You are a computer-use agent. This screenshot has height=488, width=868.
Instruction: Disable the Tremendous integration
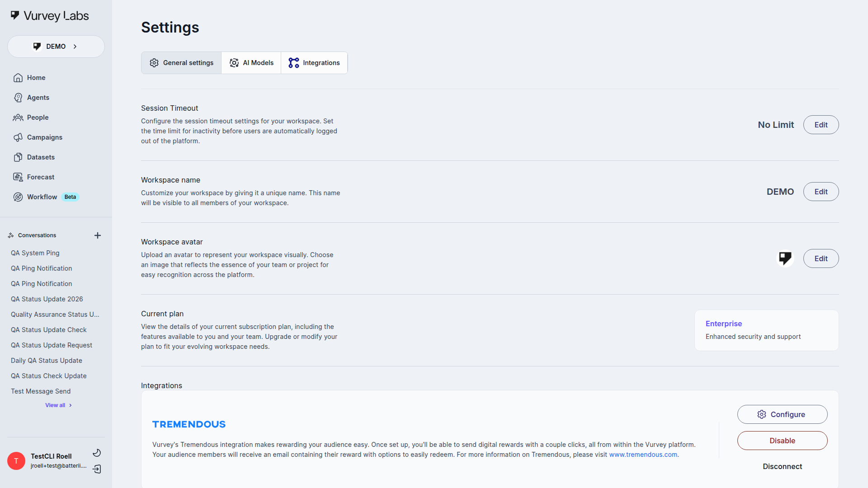(x=782, y=441)
